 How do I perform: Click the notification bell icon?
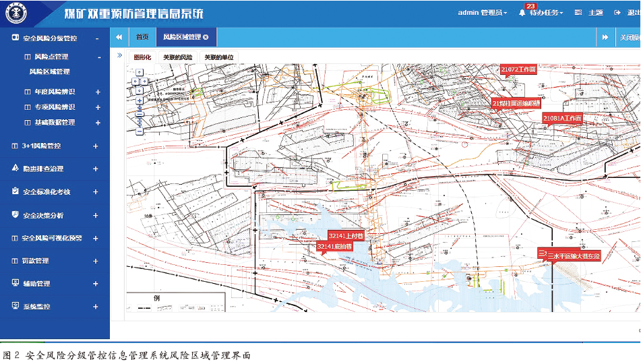(522, 13)
